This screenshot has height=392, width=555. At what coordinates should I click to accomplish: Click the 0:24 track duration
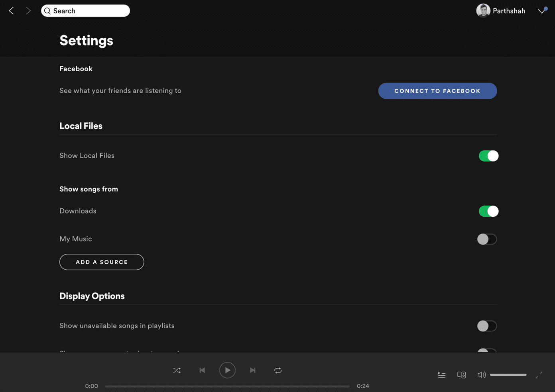coord(363,386)
